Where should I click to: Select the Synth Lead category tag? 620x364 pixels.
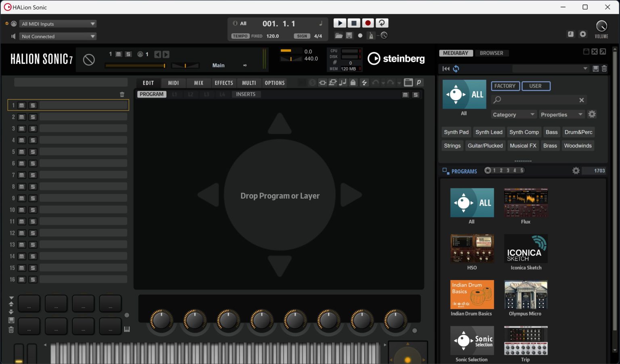489,132
